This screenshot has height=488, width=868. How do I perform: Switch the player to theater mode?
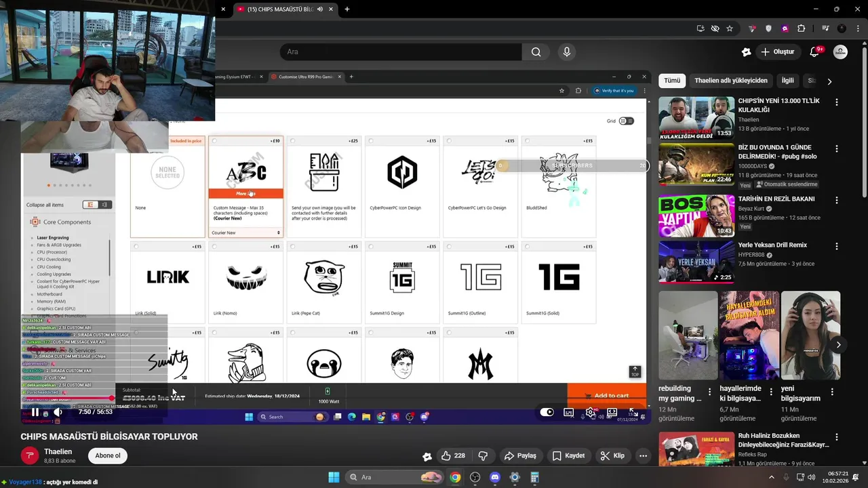point(612,412)
